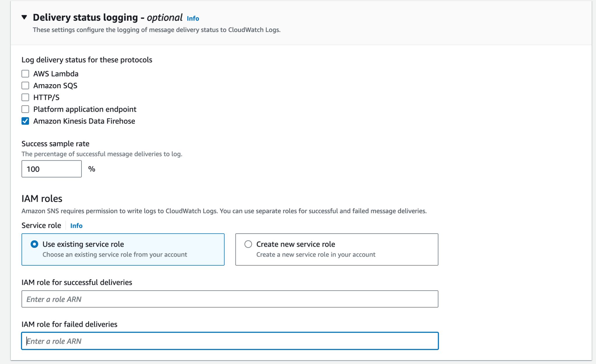Click the Success sample rate input showing 100
596x364 pixels.
click(x=51, y=169)
